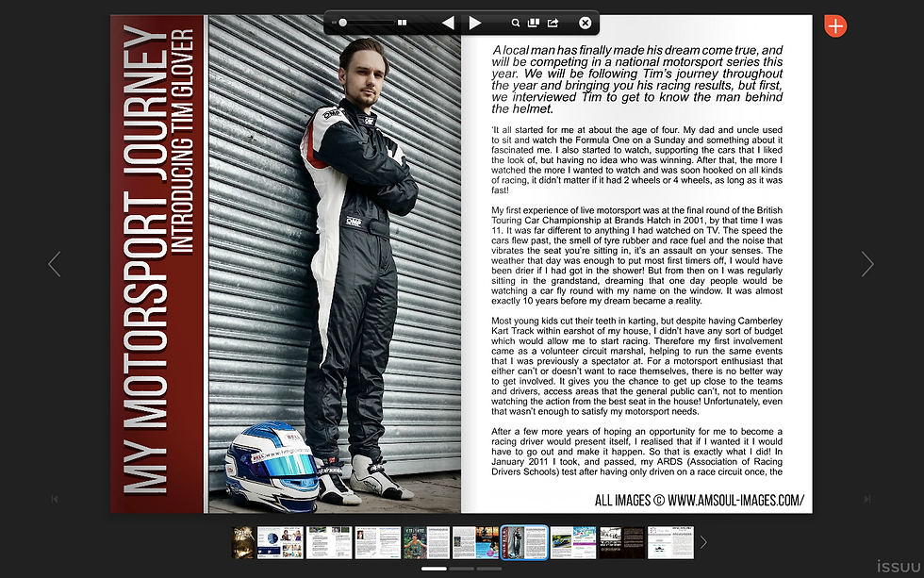Image resolution: width=924 pixels, height=578 pixels.
Task: Click the www.amsoul-images.com credit text
Action: 736,501
